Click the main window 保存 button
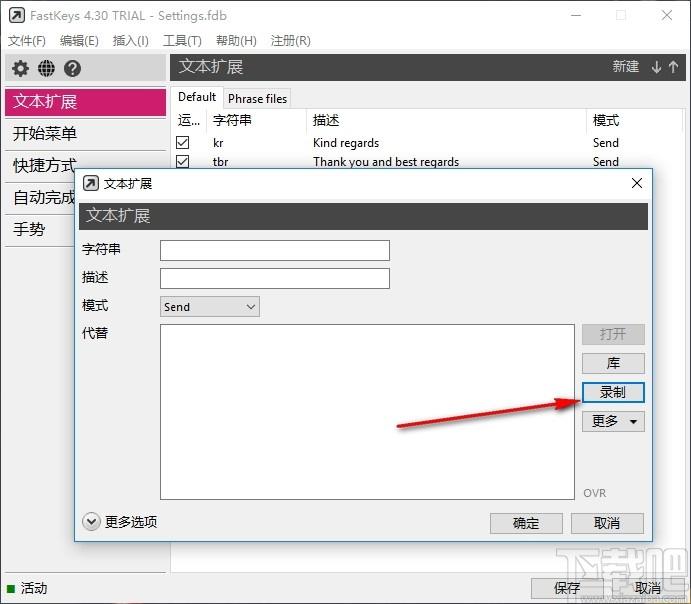691x604 pixels. (567, 588)
